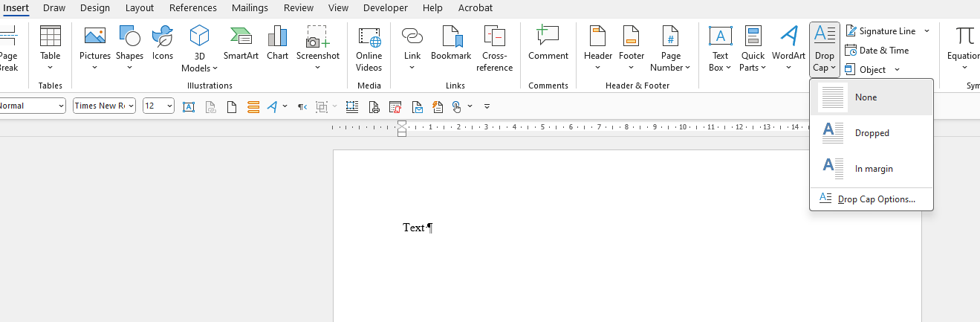Click the touch/mouse mode icon

457,106
